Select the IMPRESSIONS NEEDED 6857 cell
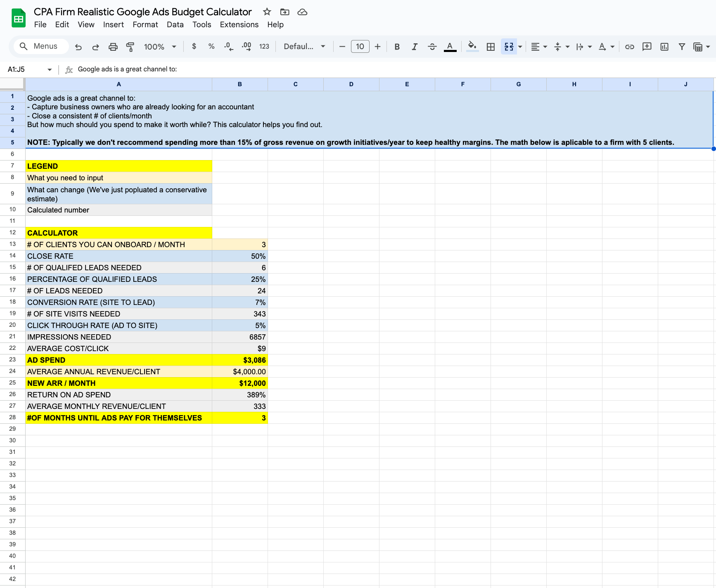 240,337
